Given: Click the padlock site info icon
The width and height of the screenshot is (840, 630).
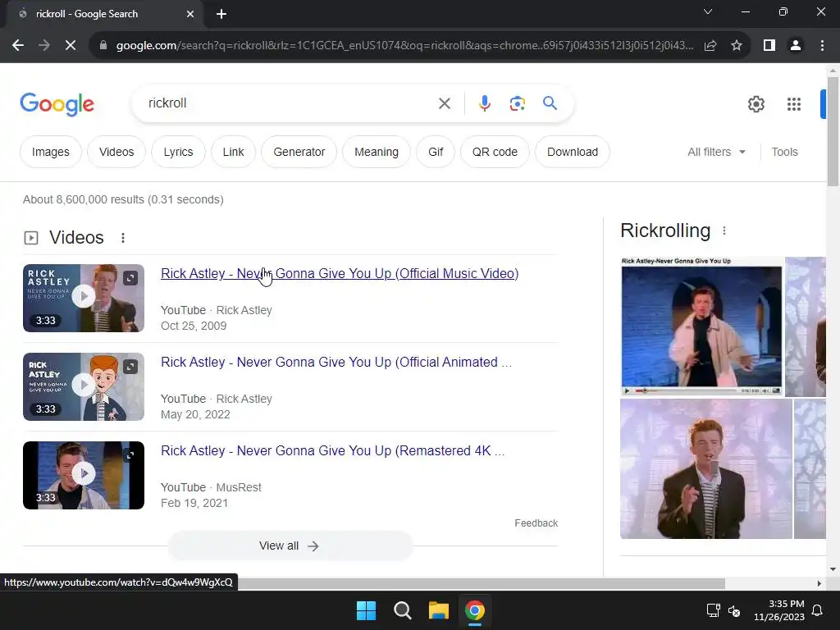Looking at the screenshot, I should 103,46.
